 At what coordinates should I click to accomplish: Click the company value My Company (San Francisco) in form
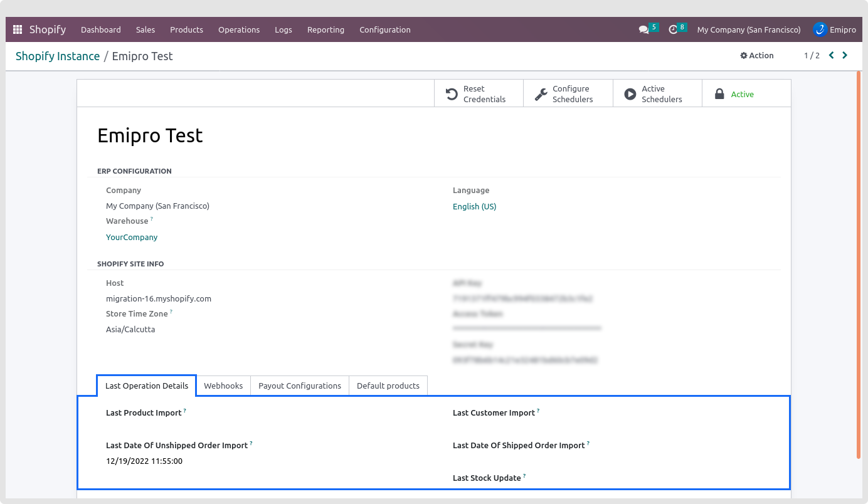[x=157, y=206]
